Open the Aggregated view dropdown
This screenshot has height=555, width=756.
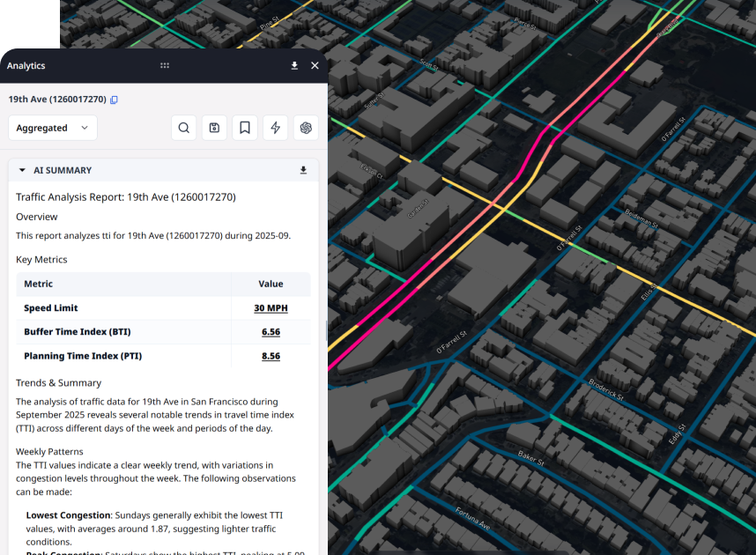[x=52, y=128]
